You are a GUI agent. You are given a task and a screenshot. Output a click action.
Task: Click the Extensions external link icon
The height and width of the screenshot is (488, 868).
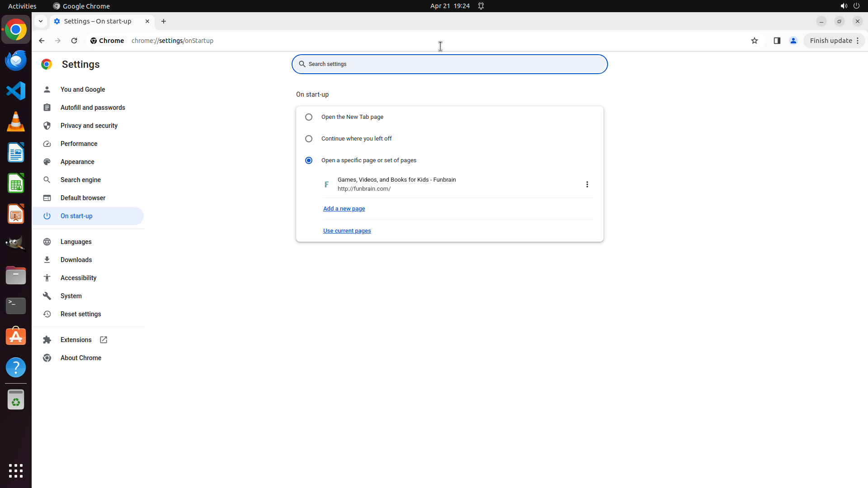click(104, 340)
